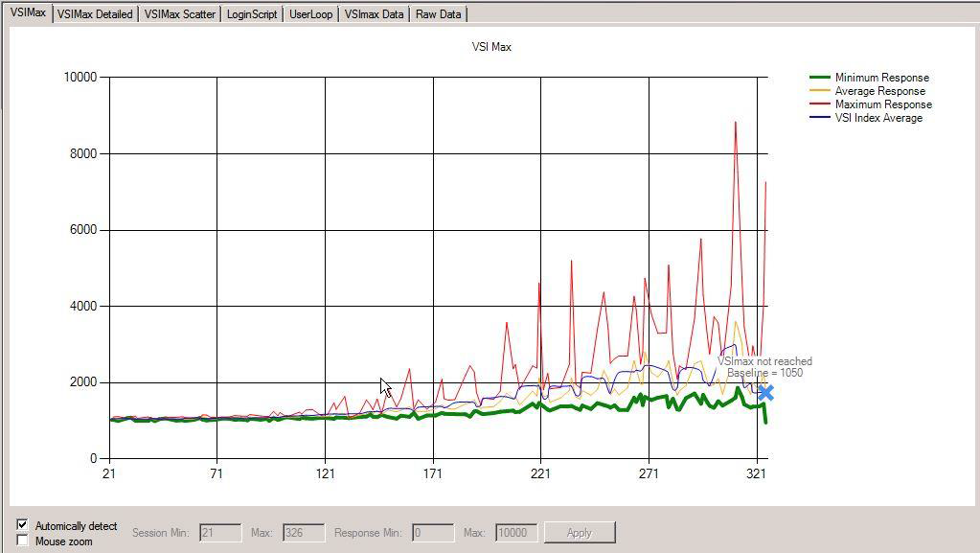The image size is (980, 553).
Task: Open the Raw Data tab
Action: 438,14
